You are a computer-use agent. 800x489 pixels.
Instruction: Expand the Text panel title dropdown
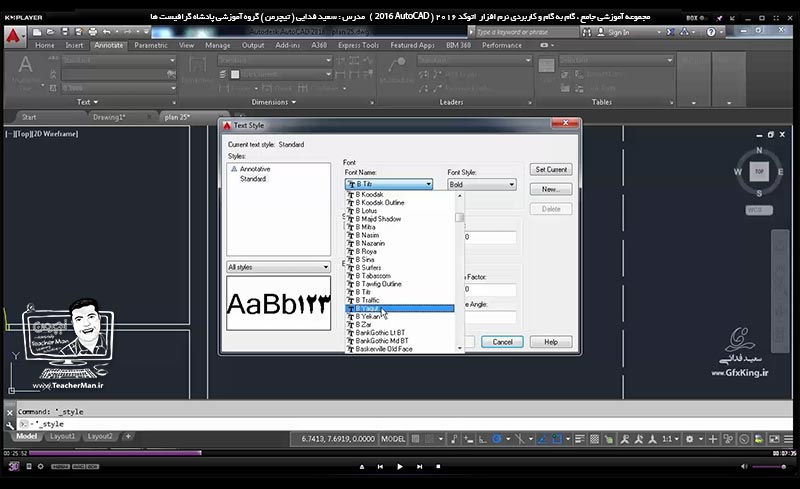click(87, 102)
